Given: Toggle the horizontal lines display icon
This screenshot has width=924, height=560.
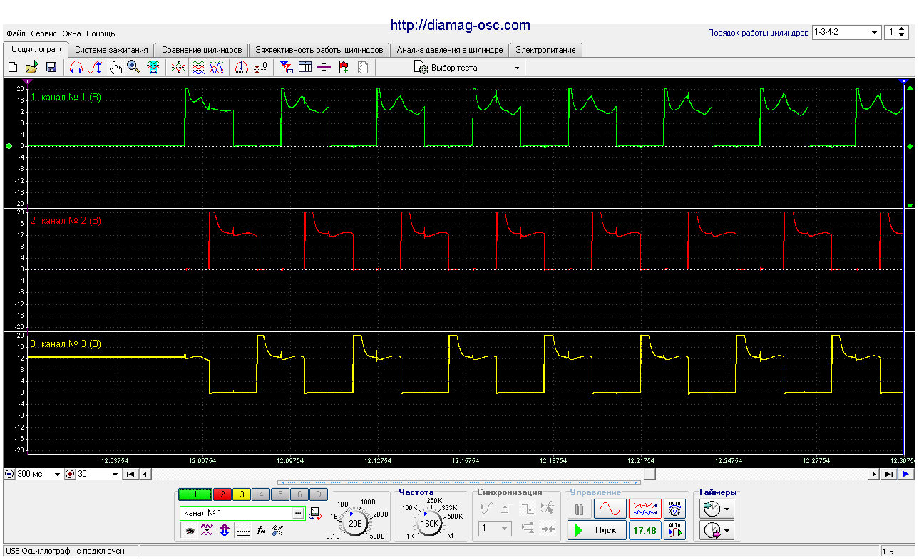Looking at the screenshot, I should click(243, 530).
